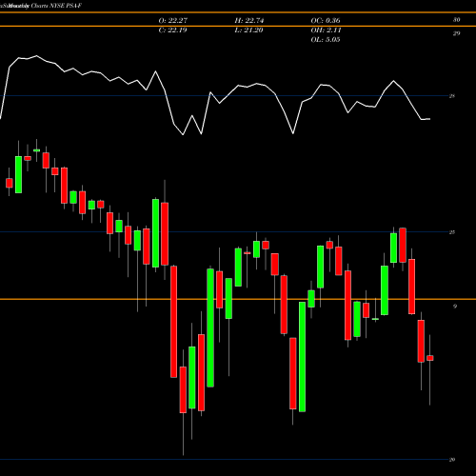This screenshot has width=476, height=476.
Task: Click the Charts NYSE PSA-F title
Action: click(56, 6)
